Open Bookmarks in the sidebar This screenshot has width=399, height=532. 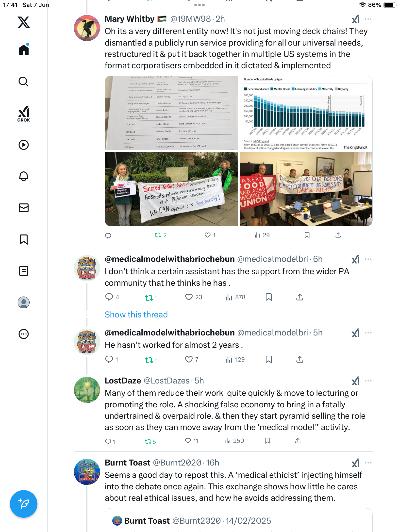coord(24,239)
